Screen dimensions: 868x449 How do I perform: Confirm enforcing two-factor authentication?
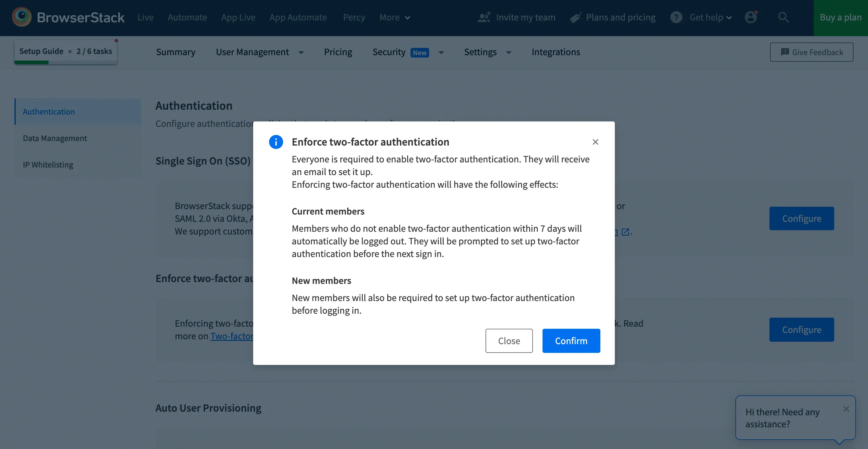coord(571,341)
